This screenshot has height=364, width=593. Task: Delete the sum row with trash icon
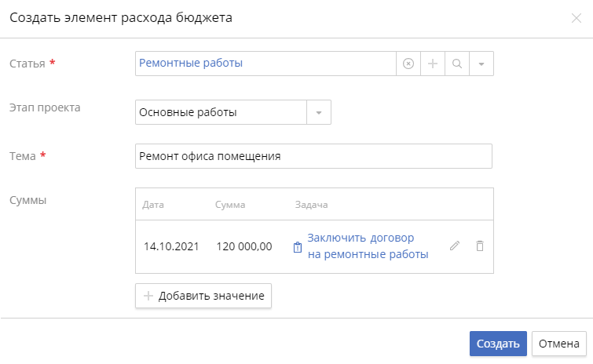click(x=480, y=246)
